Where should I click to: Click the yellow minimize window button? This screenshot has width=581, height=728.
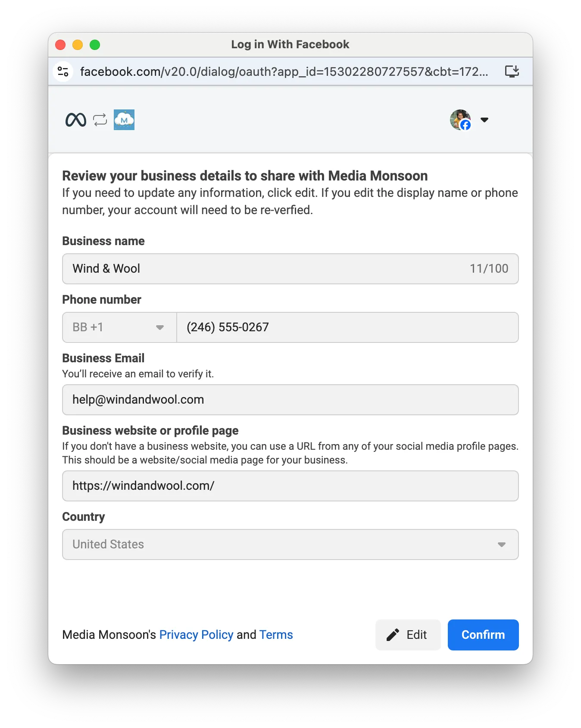click(x=78, y=45)
